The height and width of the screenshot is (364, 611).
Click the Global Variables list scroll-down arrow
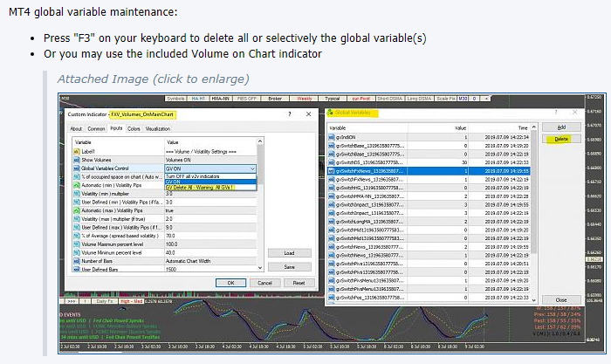point(534,300)
